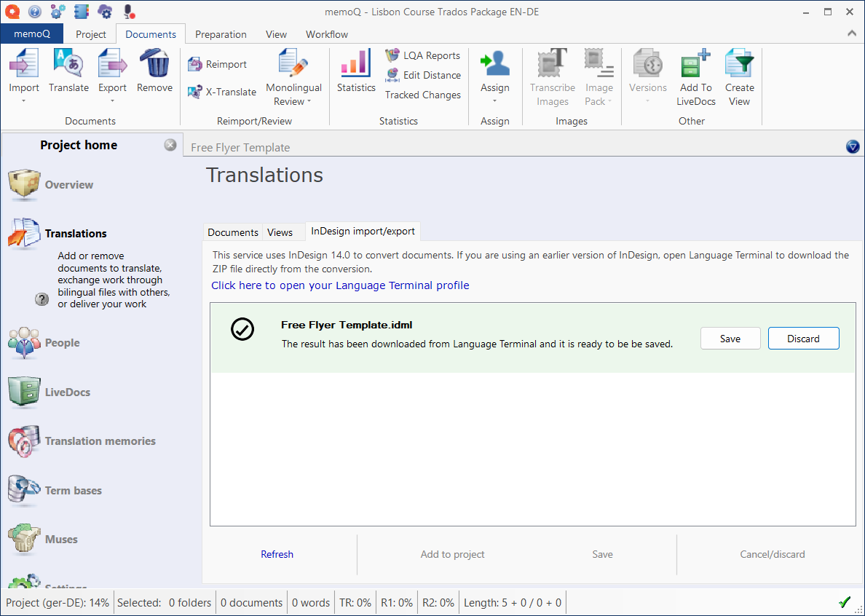Click the memoQ logo icon in title bar

[12, 11]
